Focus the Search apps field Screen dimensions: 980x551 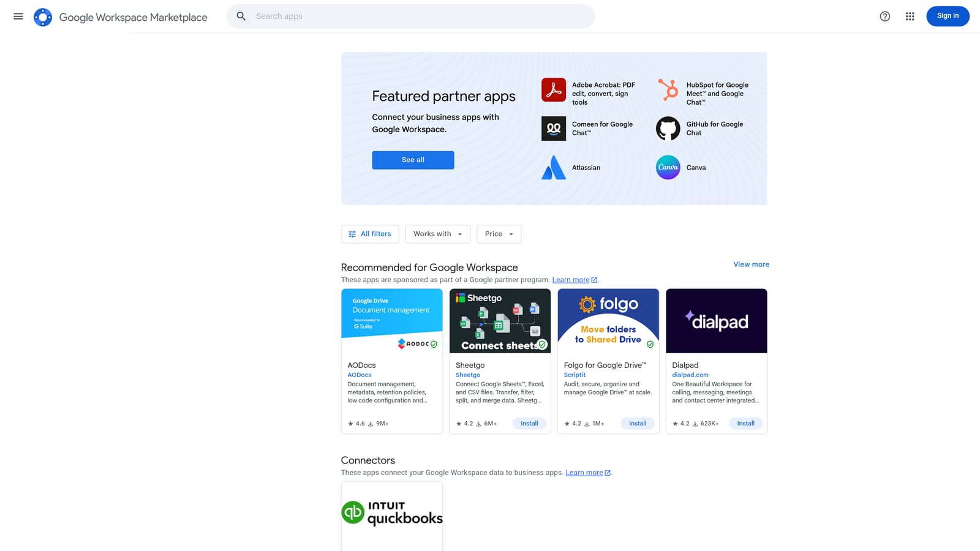pyautogui.click(x=410, y=17)
